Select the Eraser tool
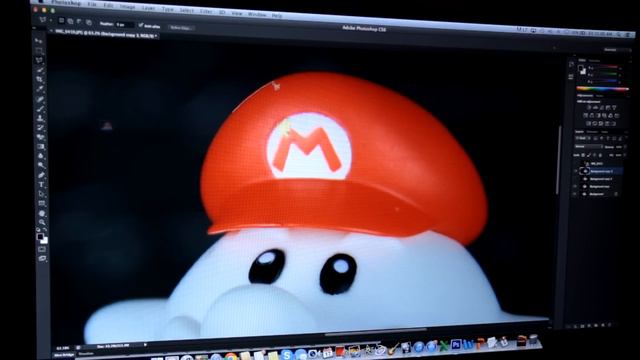 pos(41,138)
